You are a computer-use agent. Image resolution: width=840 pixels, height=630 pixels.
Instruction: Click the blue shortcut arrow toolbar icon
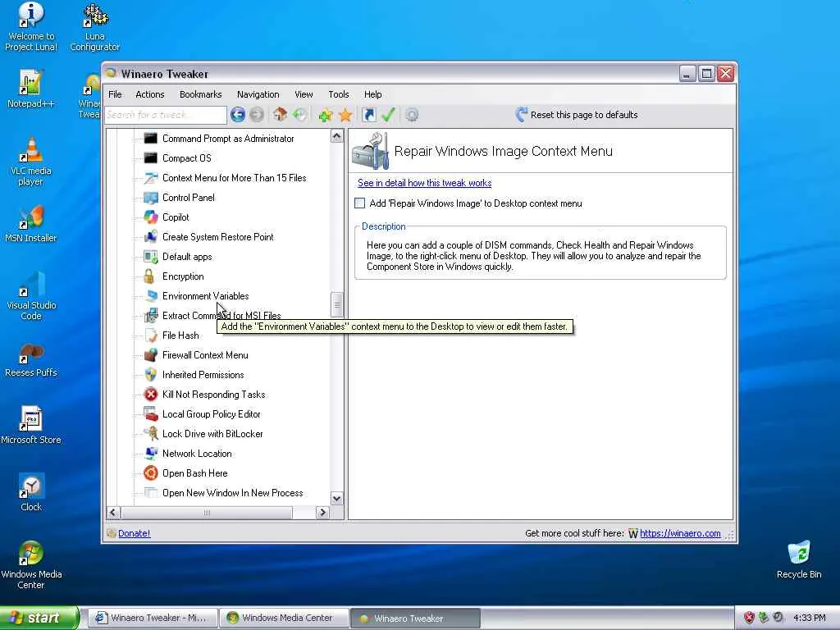click(369, 115)
